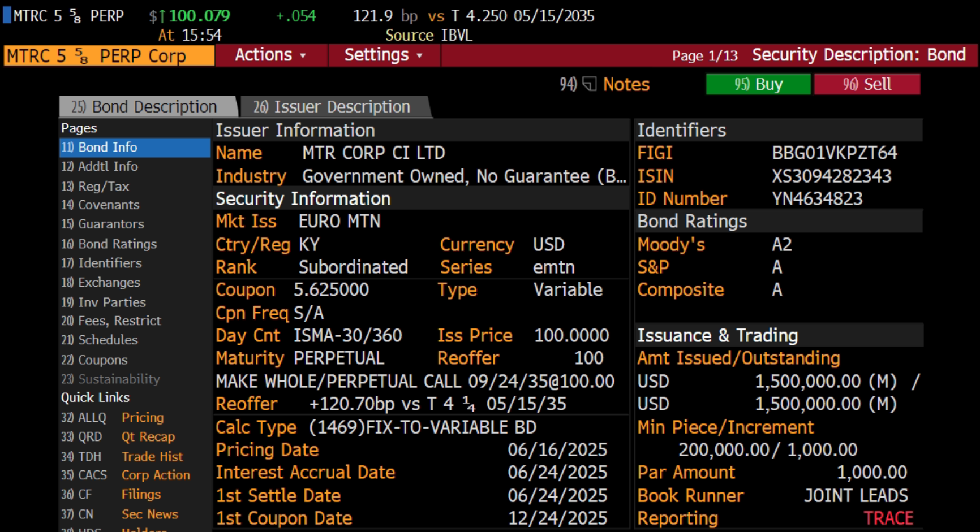
Task: Switch to the Issuer Description tab
Action: [x=336, y=107]
